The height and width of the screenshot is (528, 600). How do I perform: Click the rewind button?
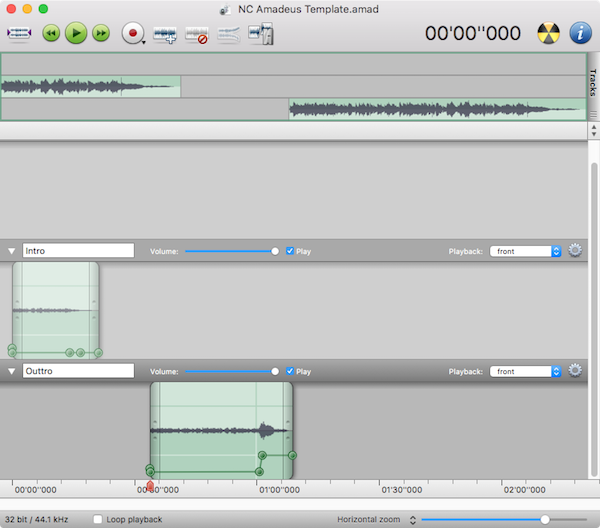[51, 33]
